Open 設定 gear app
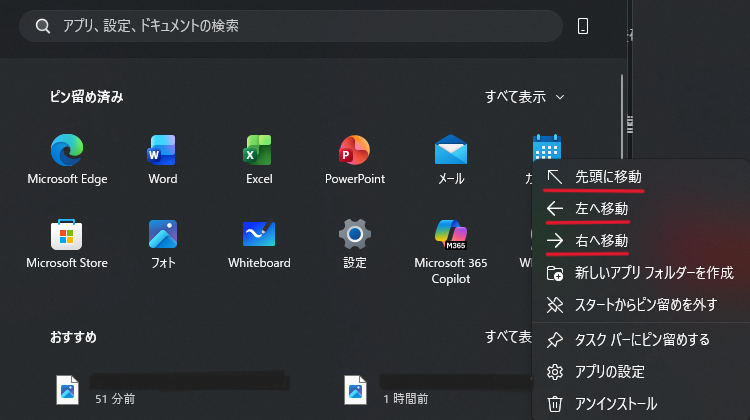The width and height of the screenshot is (750, 420). pyautogui.click(x=354, y=243)
